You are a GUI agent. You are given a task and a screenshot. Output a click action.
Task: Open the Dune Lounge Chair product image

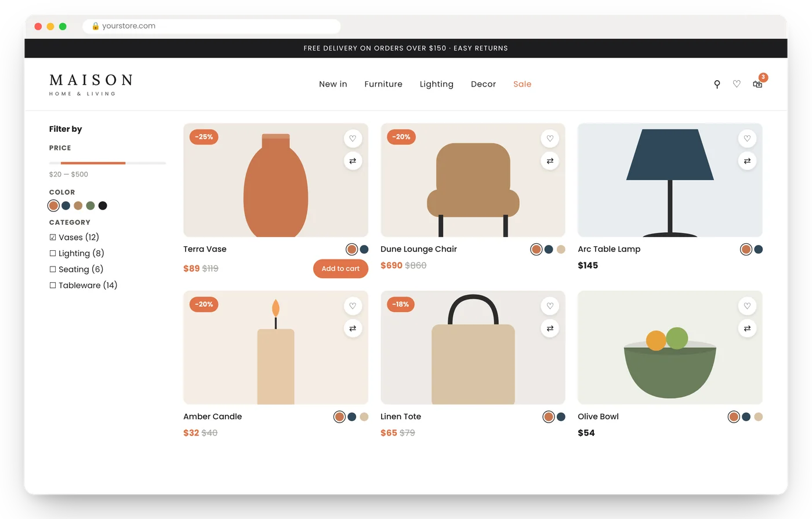click(x=473, y=180)
